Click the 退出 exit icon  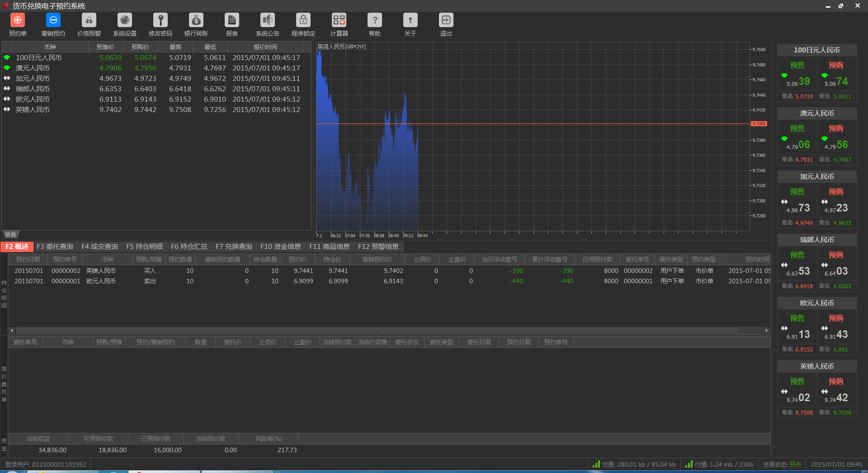coord(446,21)
